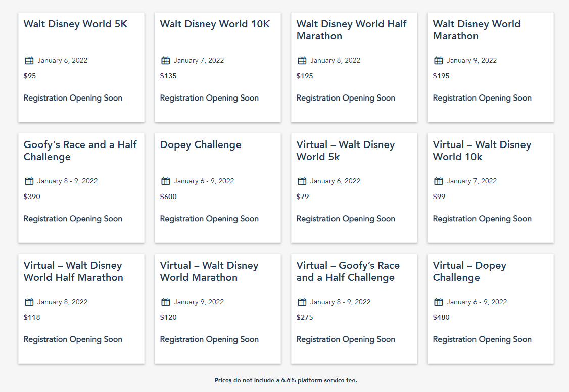The width and height of the screenshot is (569, 392).
Task: Click calendar icon on Virtual Dopey Challenge card
Action: tap(439, 302)
